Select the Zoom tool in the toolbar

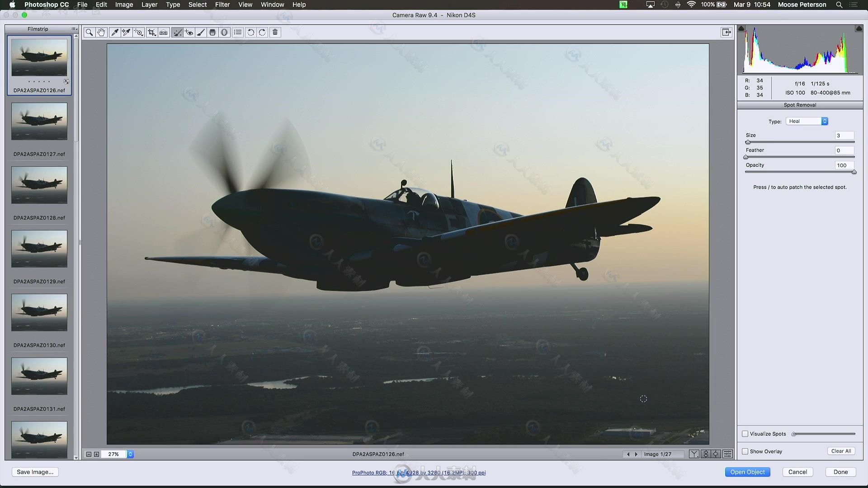click(x=90, y=33)
